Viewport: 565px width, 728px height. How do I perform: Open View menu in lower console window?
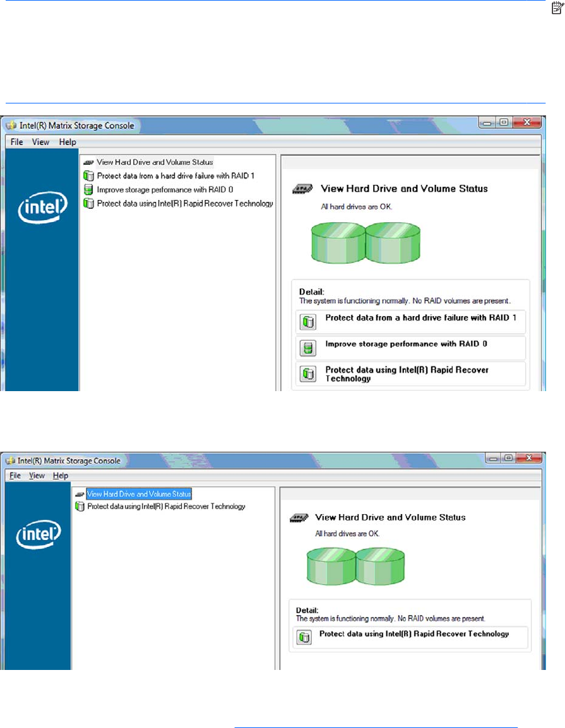tap(37, 476)
